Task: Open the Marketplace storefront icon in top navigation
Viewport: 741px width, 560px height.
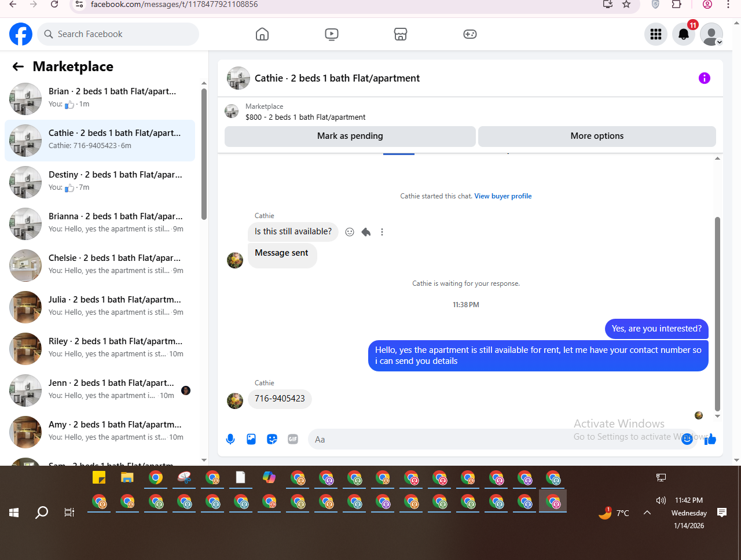Action: tap(401, 34)
